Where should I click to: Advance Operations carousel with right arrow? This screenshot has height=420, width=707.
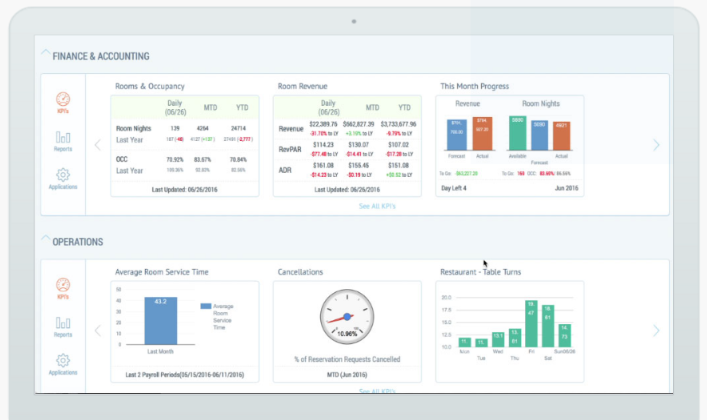[x=656, y=331]
